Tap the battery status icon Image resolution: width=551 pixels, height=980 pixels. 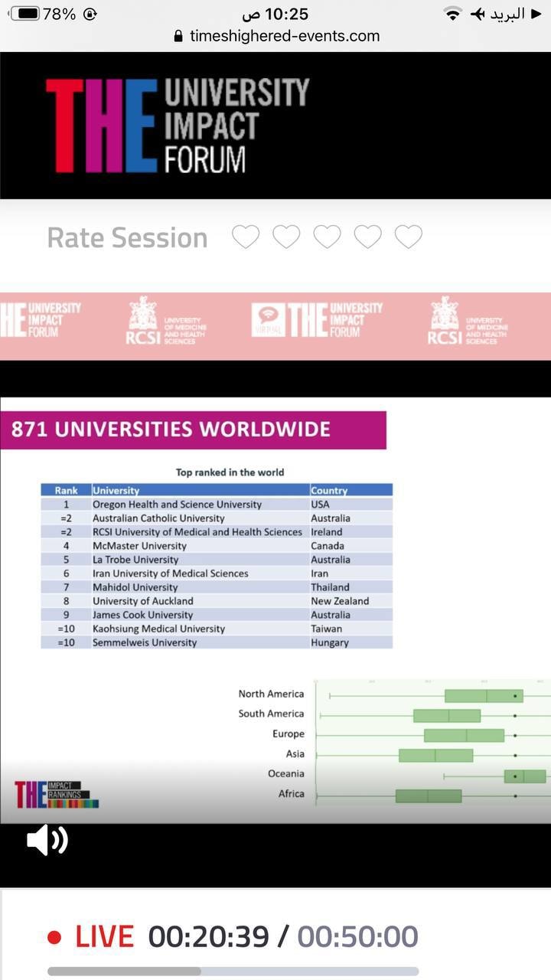click(24, 14)
